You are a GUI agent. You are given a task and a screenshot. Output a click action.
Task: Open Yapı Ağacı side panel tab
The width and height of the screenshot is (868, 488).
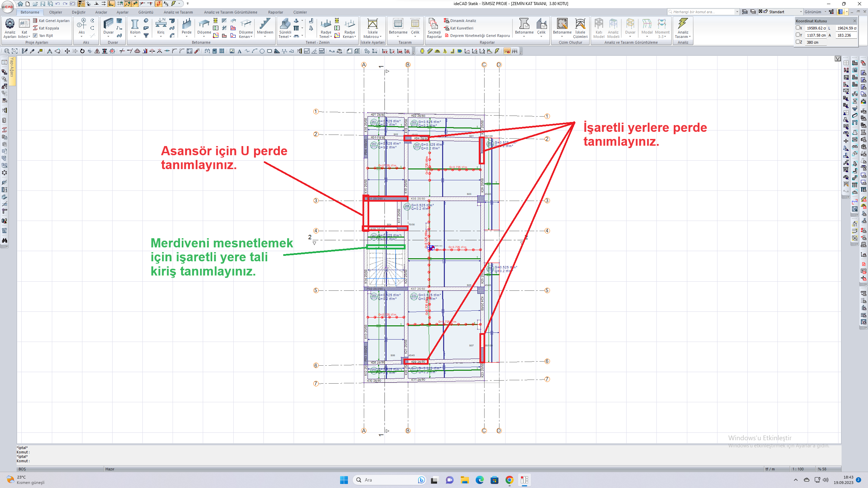tap(12, 70)
